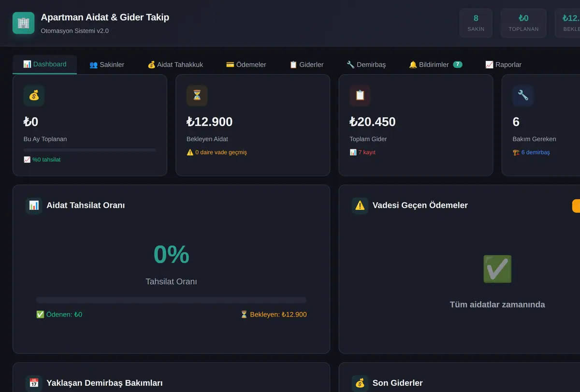This screenshot has width=580, height=392.
Task: Click the clipboard icon on Toplam Gider card
Action: point(360,96)
